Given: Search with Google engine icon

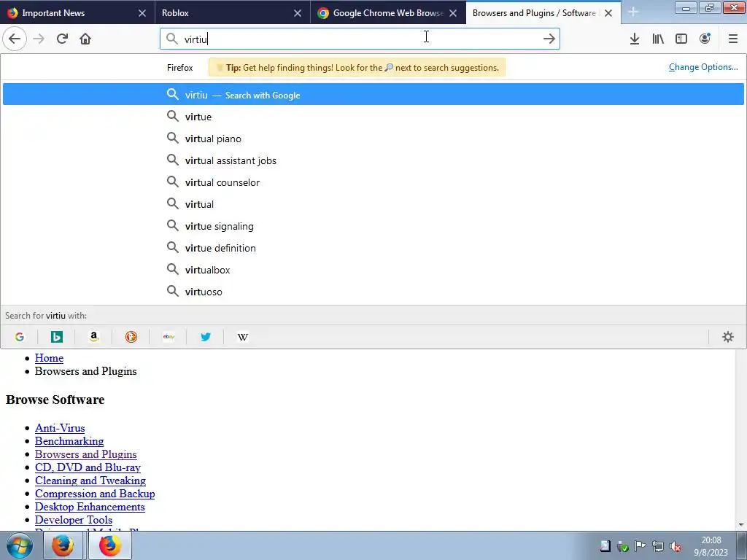Looking at the screenshot, I should point(20,337).
